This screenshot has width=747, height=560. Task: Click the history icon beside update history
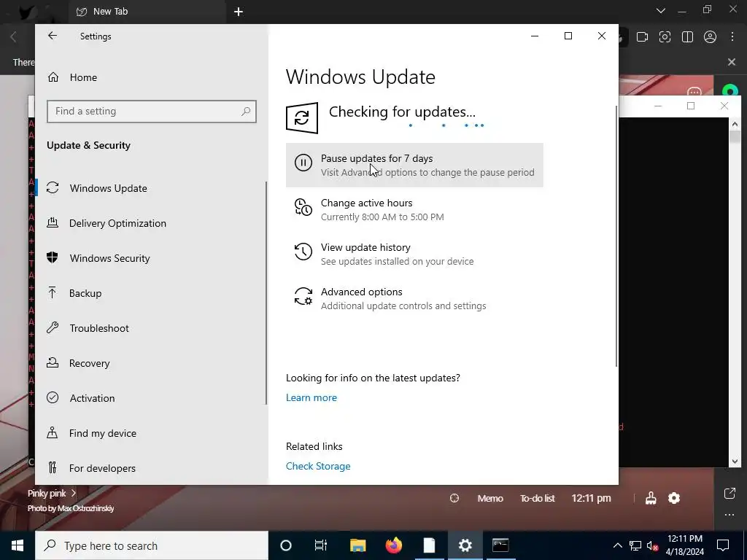point(303,252)
